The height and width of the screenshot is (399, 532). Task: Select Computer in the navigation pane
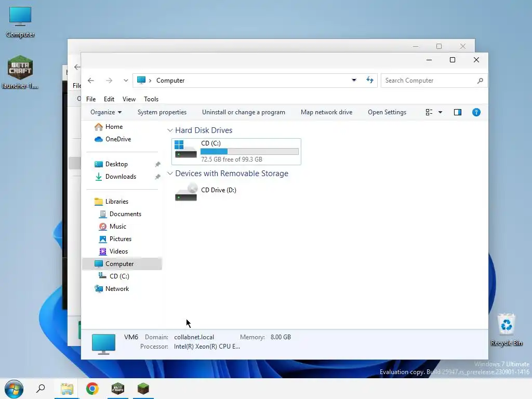click(122, 264)
